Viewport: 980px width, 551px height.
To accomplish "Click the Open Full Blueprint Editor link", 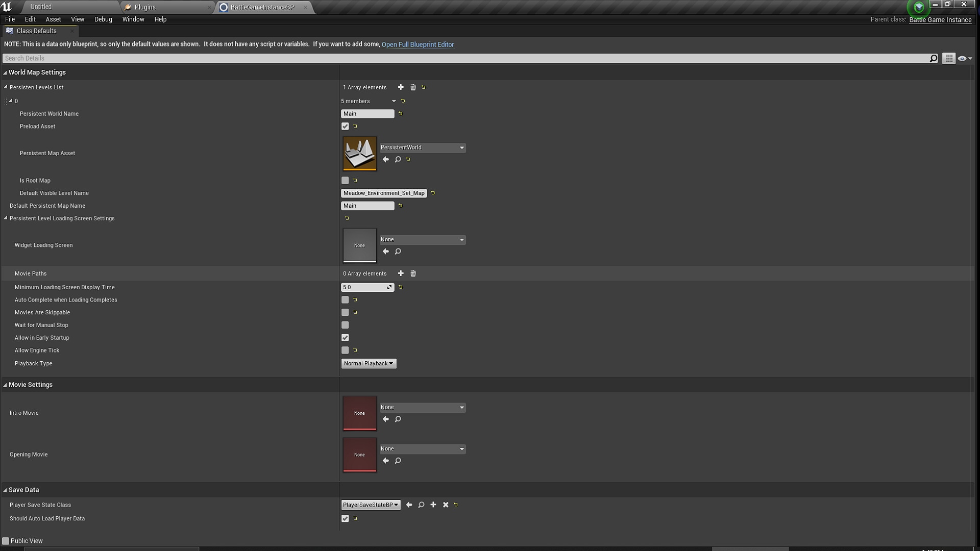I will [418, 44].
